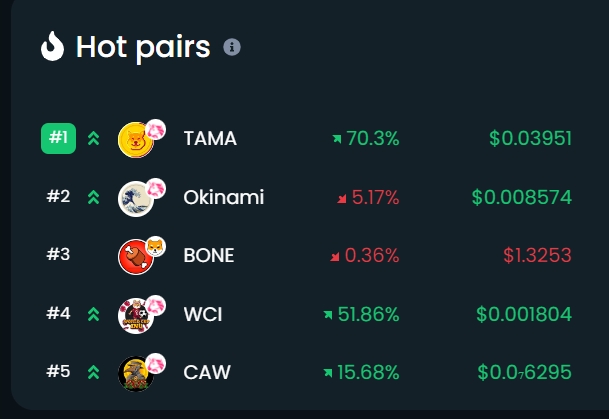Click the WCI 51.86% price change
This screenshot has height=419, width=609.
click(x=361, y=314)
